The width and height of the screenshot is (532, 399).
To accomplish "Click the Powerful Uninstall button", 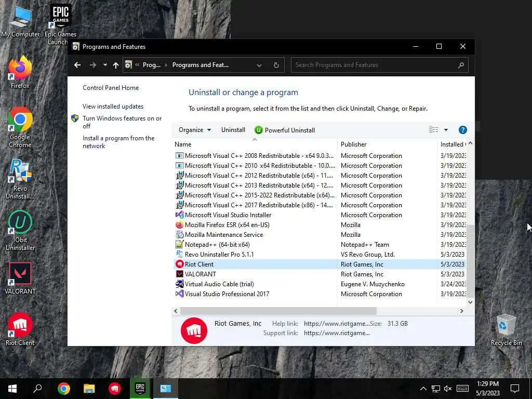I will click(x=285, y=130).
